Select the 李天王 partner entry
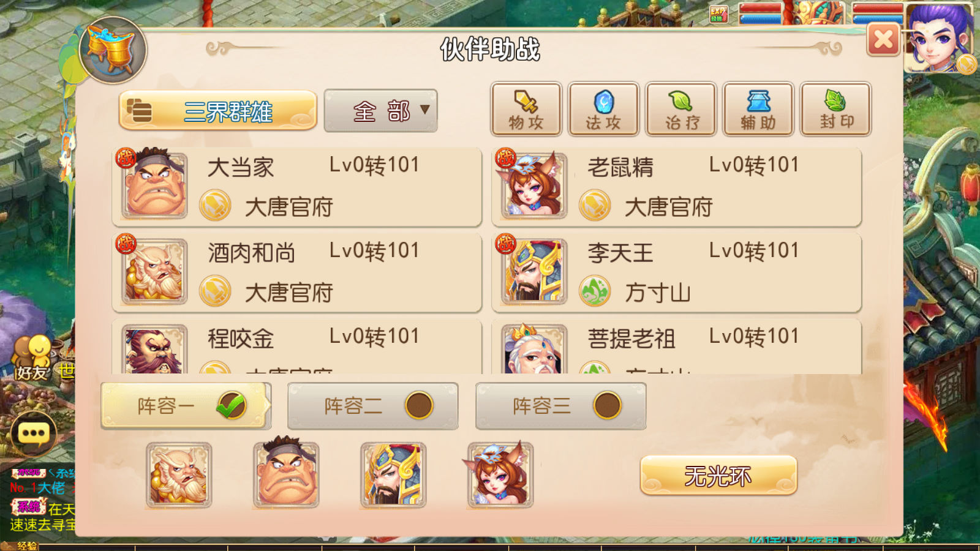Screen dimensions: 980x551 tap(677, 272)
